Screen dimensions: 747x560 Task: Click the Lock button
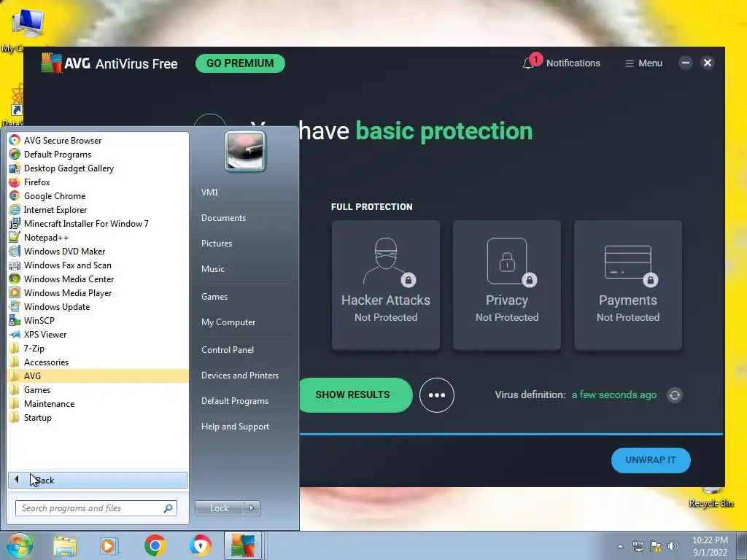[x=219, y=508]
